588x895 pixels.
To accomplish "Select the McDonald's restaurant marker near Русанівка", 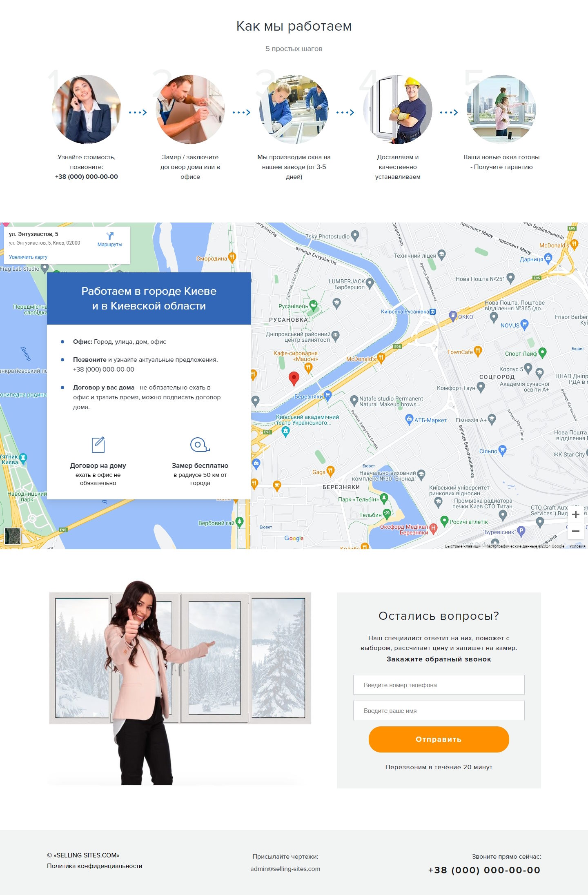I will tap(381, 358).
